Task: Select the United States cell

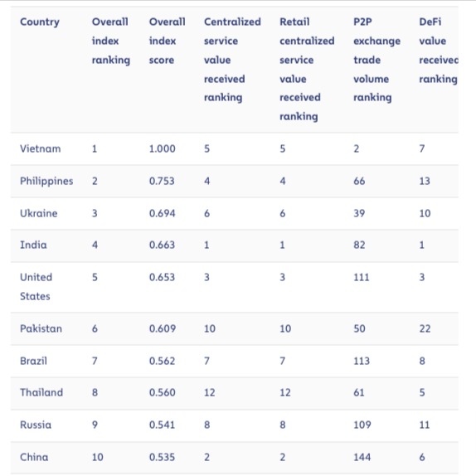Action: [36, 287]
